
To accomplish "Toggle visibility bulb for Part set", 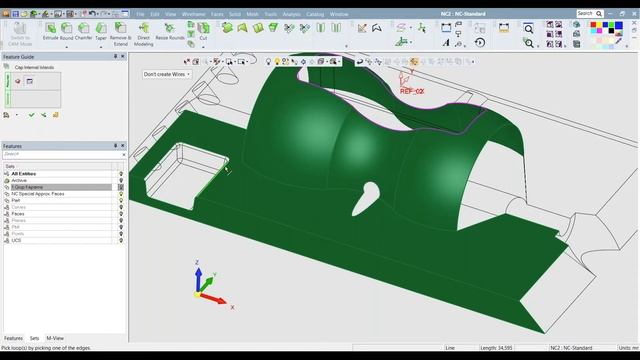I will 121,200.
